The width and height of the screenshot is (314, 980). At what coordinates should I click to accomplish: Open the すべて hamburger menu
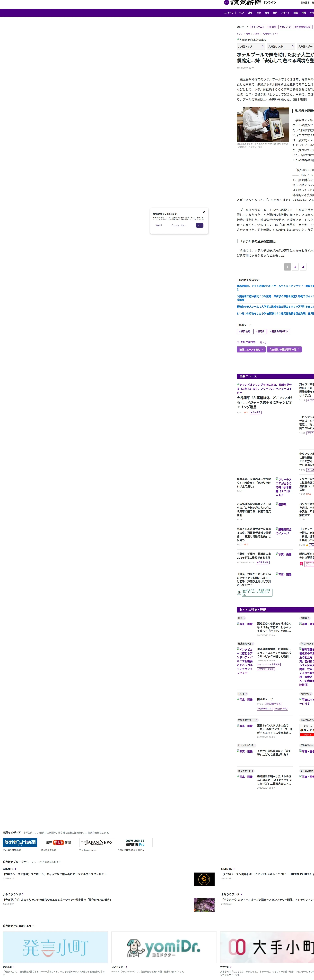pyautogui.click(x=229, y=13)
